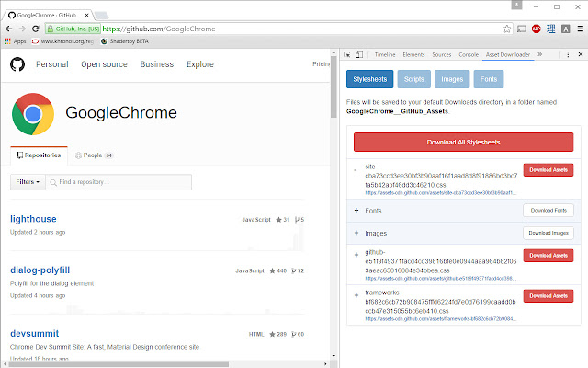The image size is (588, 368).
Task: Open the Explore nav item
Action: [x=200, y=64]
